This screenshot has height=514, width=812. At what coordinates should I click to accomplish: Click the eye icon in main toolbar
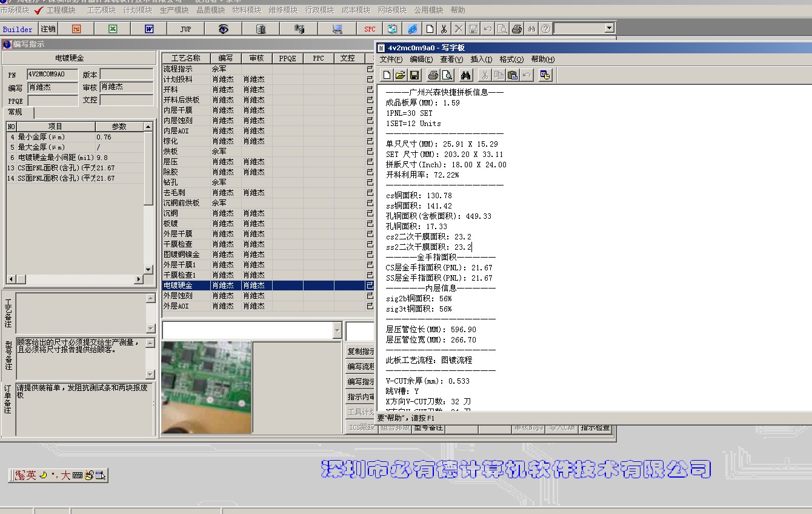tap(223, 28)
